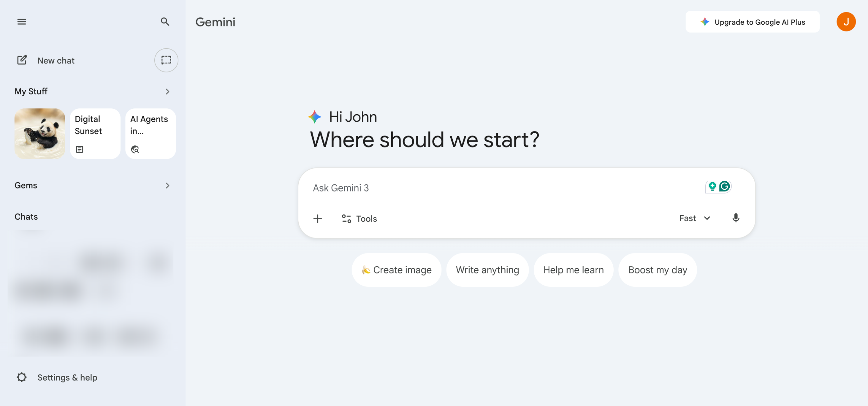
Task: Open the Fast model dropdown
Action: coord(694,218)
